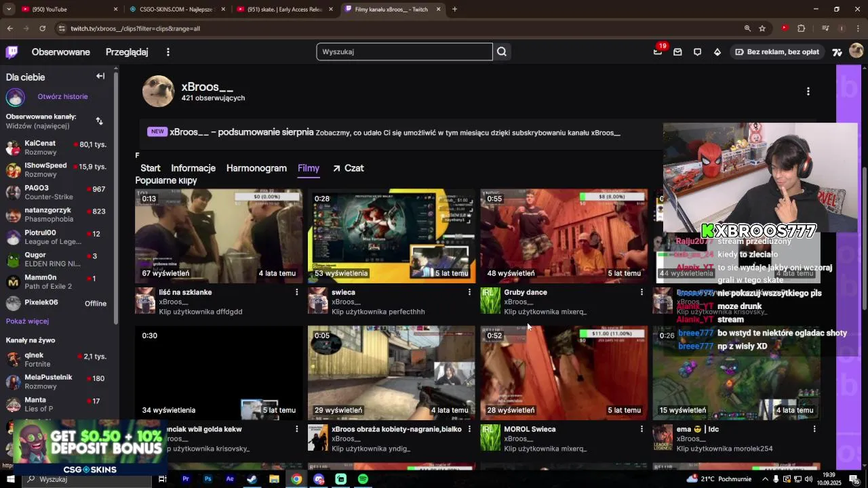Viewport: 868px width, 488px height.
Task: Click the Twitch search input field
Action: coord(404,52)
